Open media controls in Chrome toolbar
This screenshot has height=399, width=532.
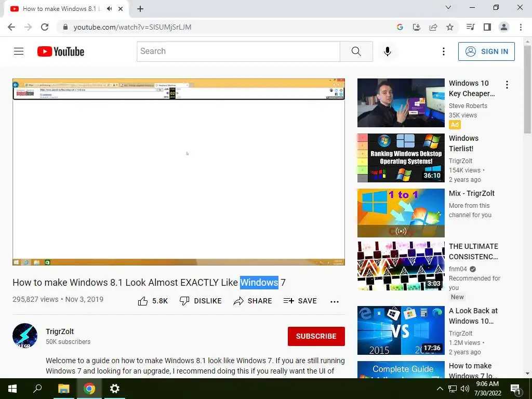(x=471, y=27)
